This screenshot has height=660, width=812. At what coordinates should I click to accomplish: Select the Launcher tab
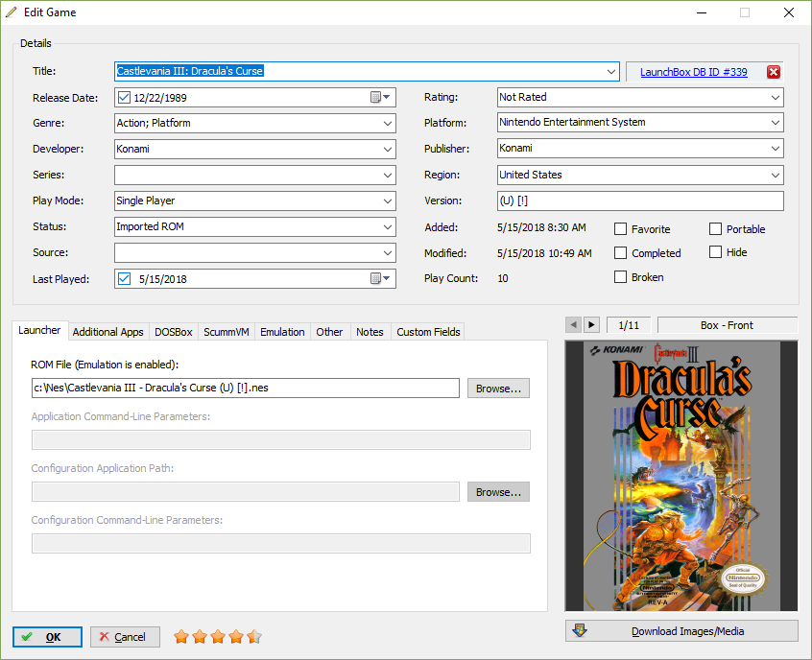[x=40, y=330]
